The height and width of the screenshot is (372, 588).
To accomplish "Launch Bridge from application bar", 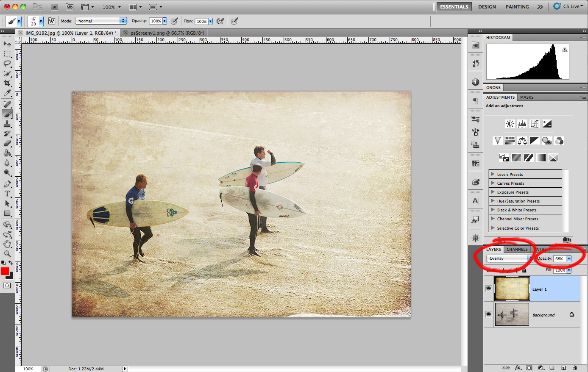I will [54, 7].
